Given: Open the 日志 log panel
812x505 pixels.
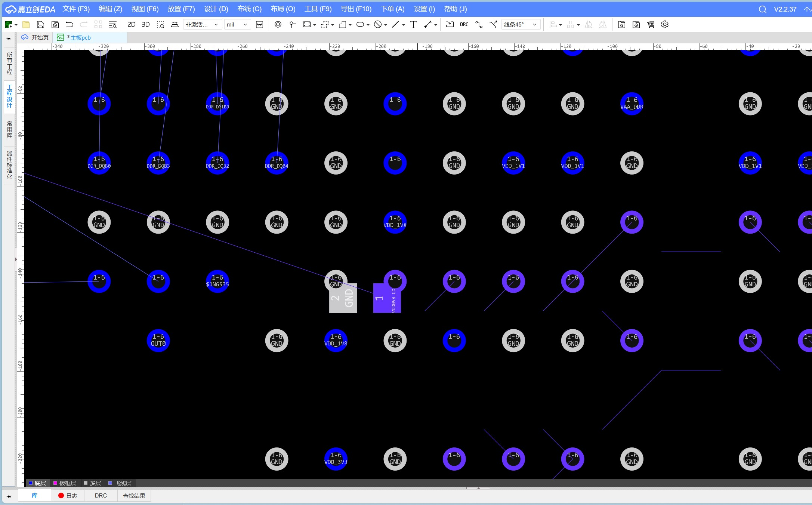Looking at the screenshot, I should 68,496.
